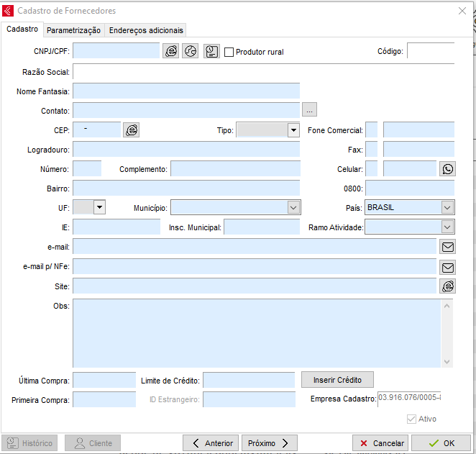Screen dimensions: 476x454
Task: Go to the next record with Próximo
Action: (x=269, y=443)
